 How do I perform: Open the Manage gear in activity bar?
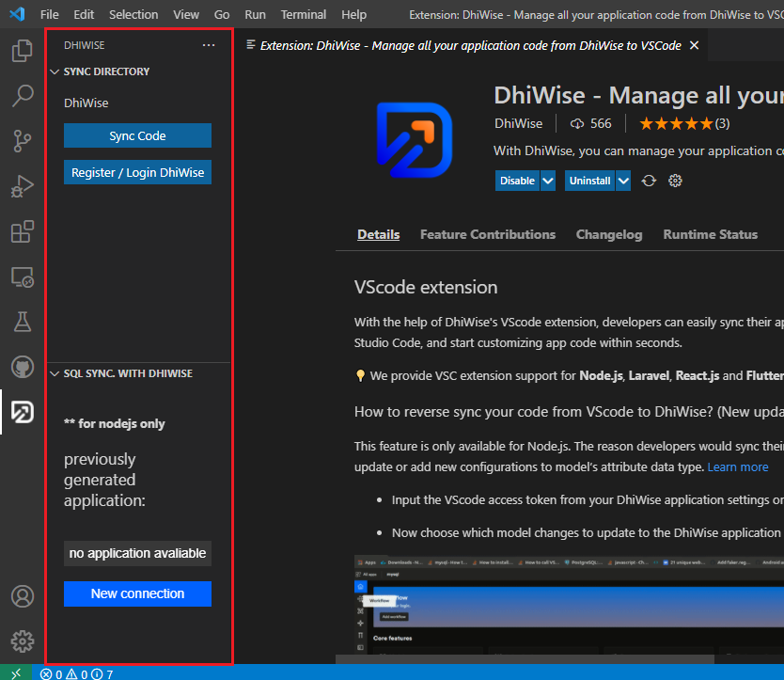(x=22, y=641)
